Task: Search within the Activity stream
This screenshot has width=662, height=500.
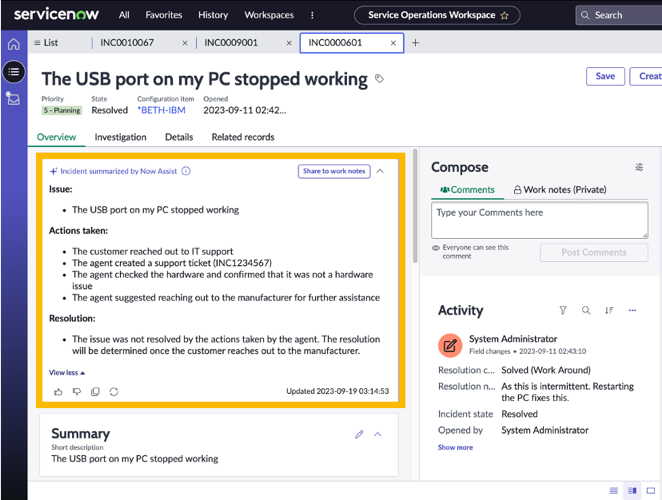Action: coord(586,310)
